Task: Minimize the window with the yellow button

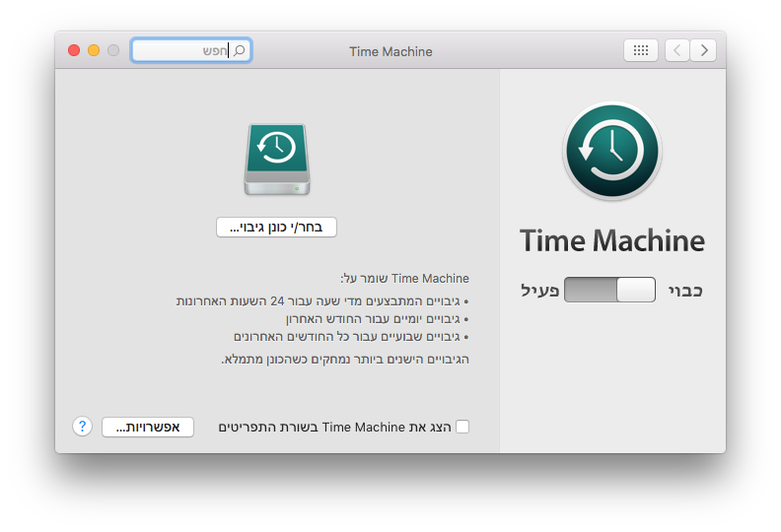Action: [94, 50]
